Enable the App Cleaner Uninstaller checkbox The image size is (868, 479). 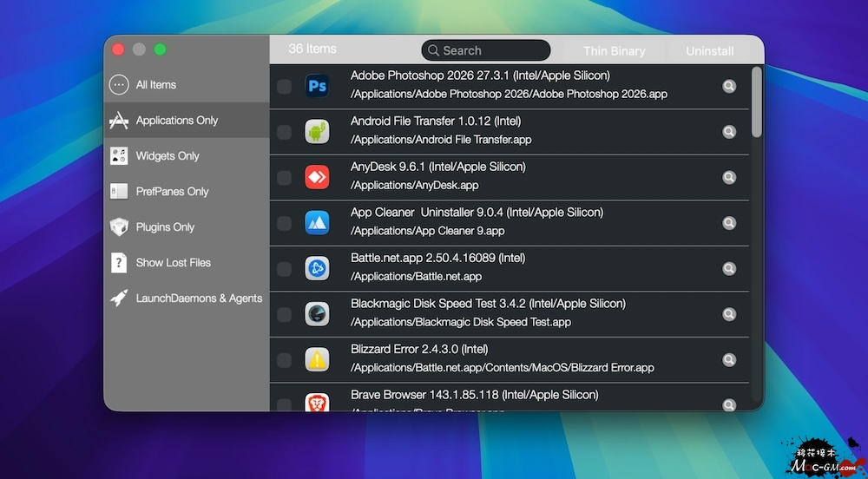pos(284,223)
